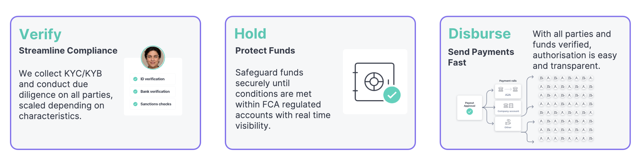644x161 pixels.
Task: Click the Send Payments Fast subtitle
Action: pyautogui.click(x=481, y=57)
